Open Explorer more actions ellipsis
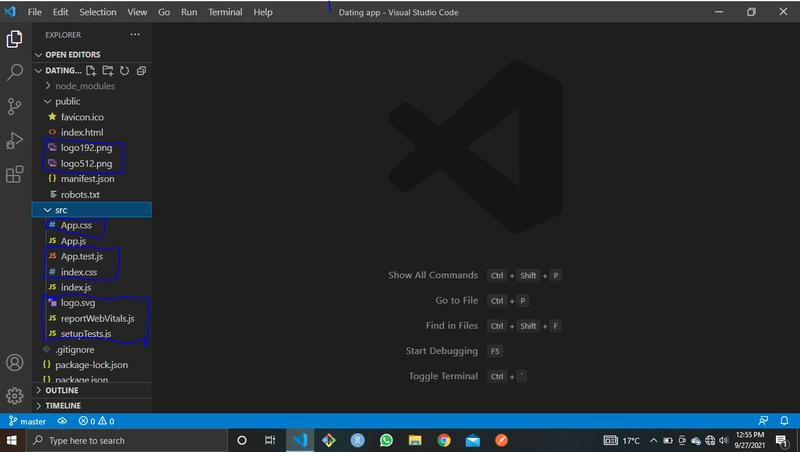The width and height of the screenshot is (800, 452). point(135,34)
